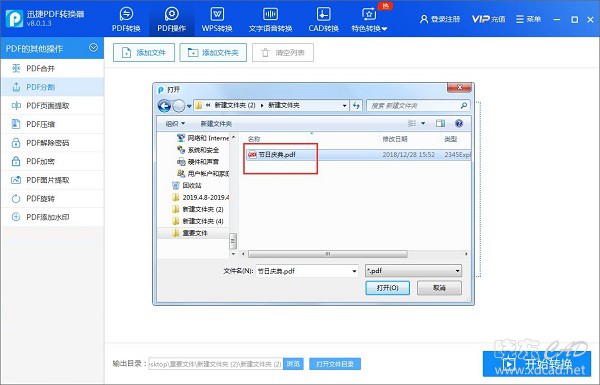Image resolution: width=600 pixels, height=385 pixels.
Task: Open the *.pdf file type dropdown
Action: pyautogui.click(x=413, y=271)
